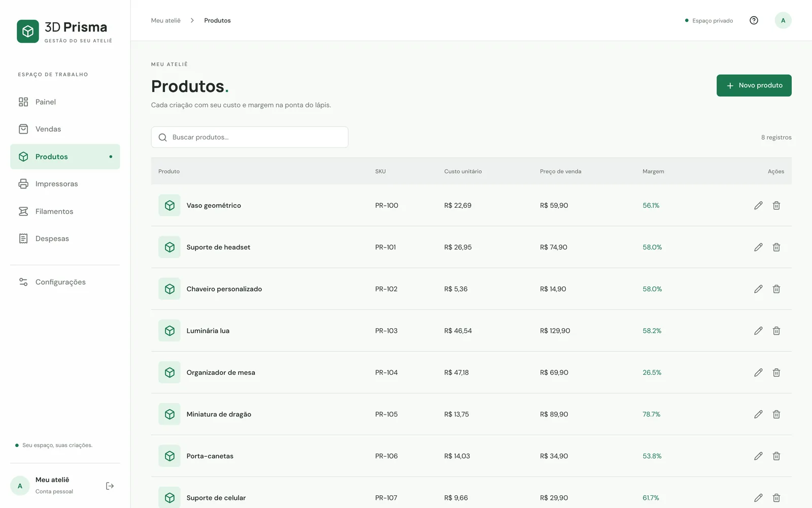Open Configurações in the sidebar
Viewport: 812px width, 508px height.
coord(65,282)
